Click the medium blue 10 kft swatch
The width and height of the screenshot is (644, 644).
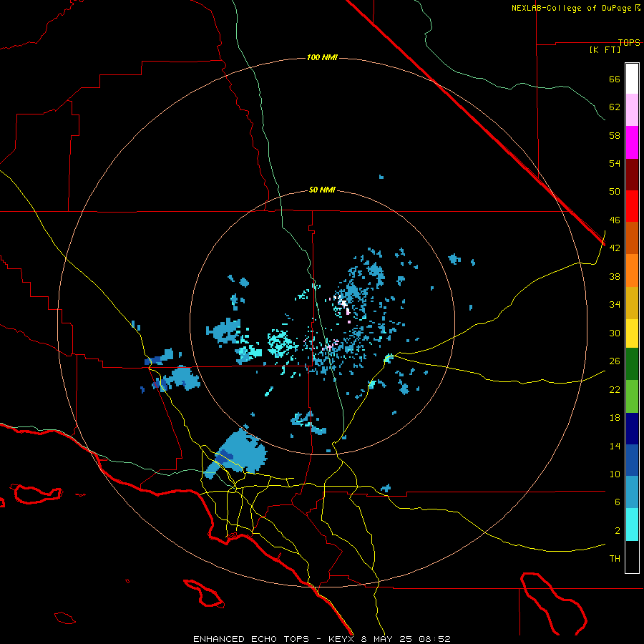pos(632,460)
